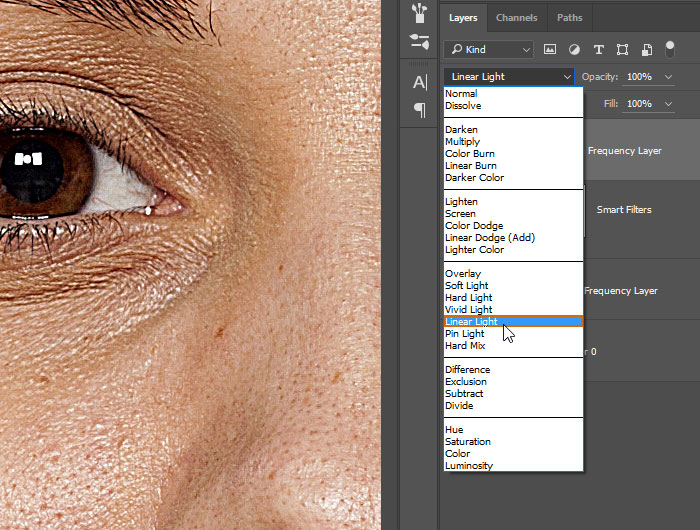Open the Paragraph panel icon
The height and width of the screenshot is (530, 700).
point(420,109)
